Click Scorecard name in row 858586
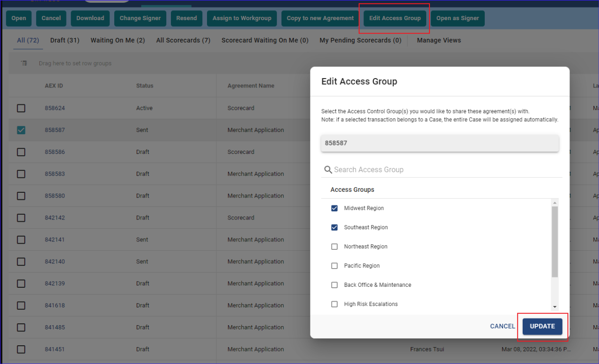599x364 pixels. 241,152
